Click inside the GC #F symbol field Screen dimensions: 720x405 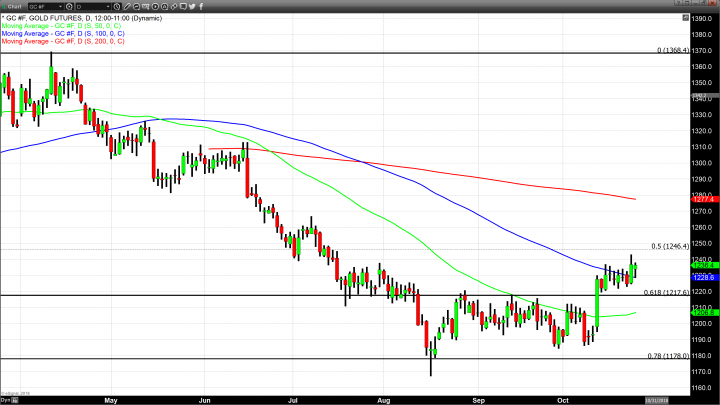(42, 6)
